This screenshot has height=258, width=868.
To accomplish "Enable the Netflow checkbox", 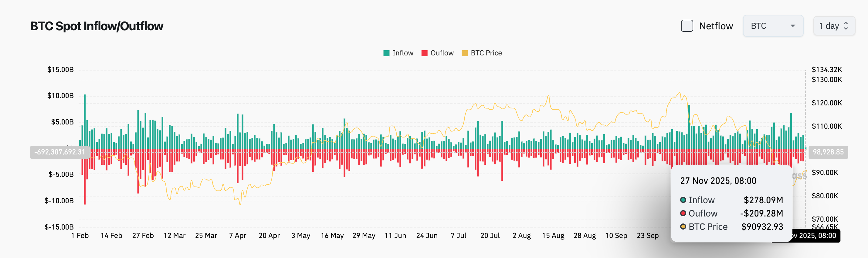I will click(687, 26).
